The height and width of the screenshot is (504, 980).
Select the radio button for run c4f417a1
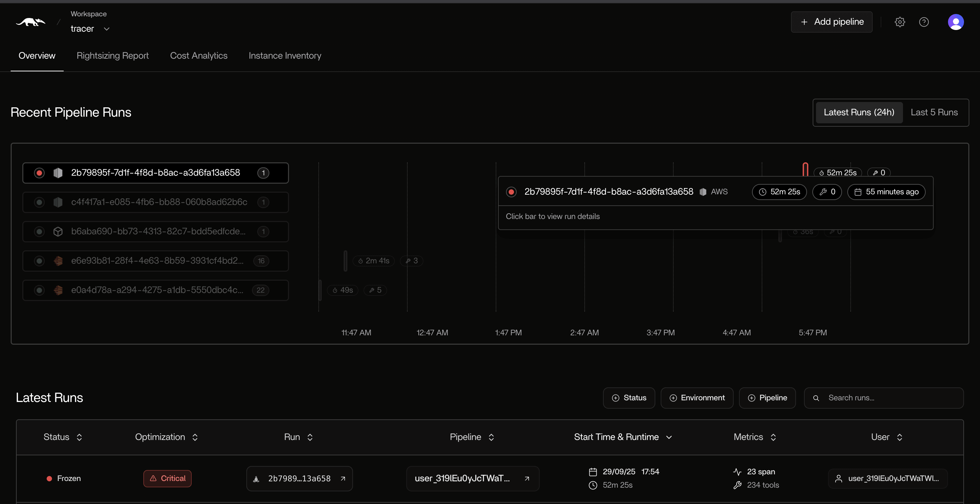[x=39, y=202]
